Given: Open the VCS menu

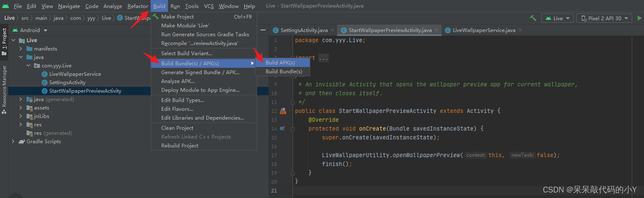Looking at the screenshot, I should pos(209,6).
